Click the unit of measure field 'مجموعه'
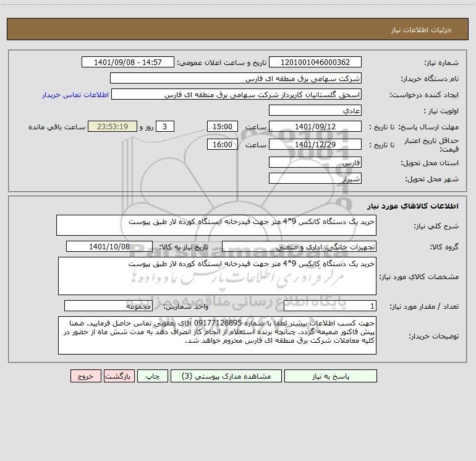 coord(108,306)
